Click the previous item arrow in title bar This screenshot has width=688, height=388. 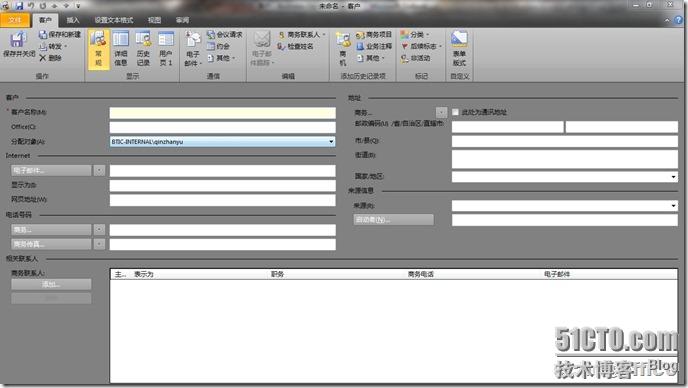tap(55, 6)
